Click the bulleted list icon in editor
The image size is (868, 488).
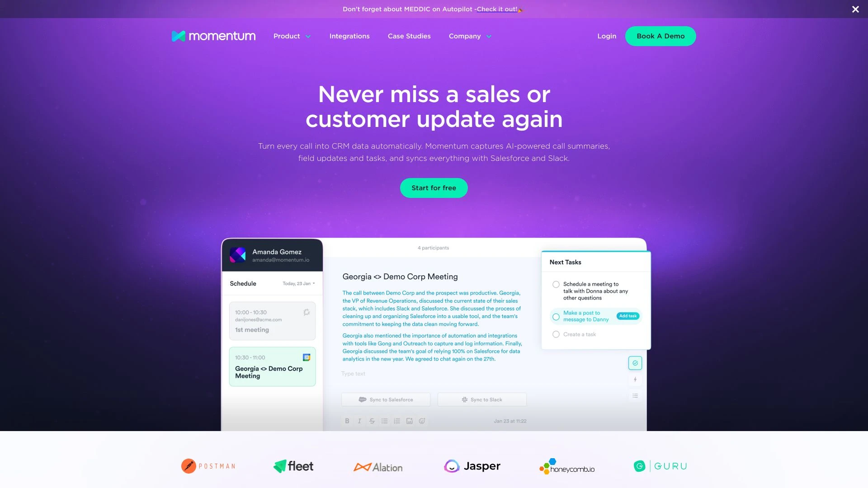(384, 421)
